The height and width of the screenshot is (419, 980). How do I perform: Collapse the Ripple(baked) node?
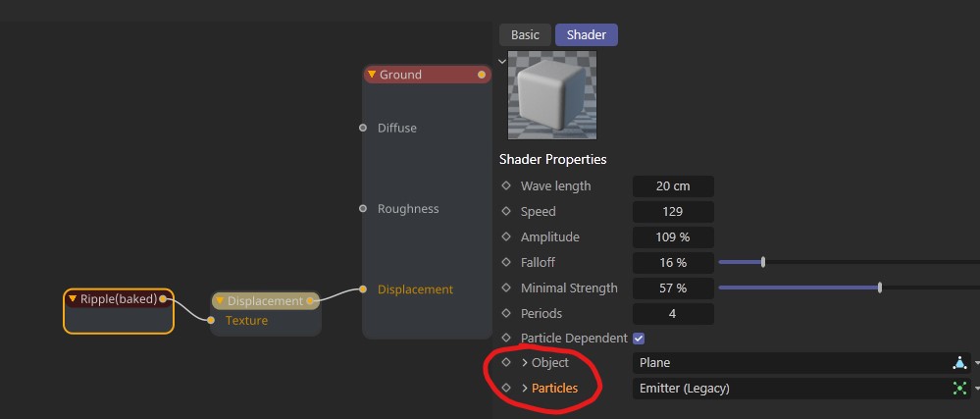[x=73, y=298]
